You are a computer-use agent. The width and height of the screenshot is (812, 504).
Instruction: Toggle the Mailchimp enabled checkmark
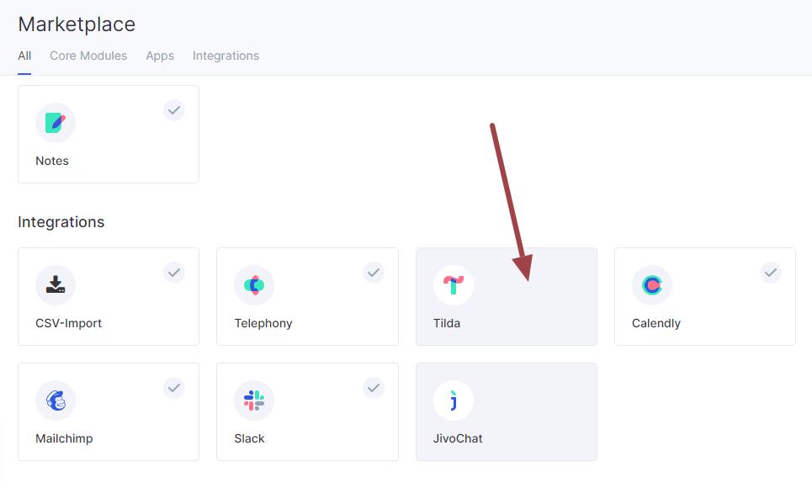tap(174, 388)
